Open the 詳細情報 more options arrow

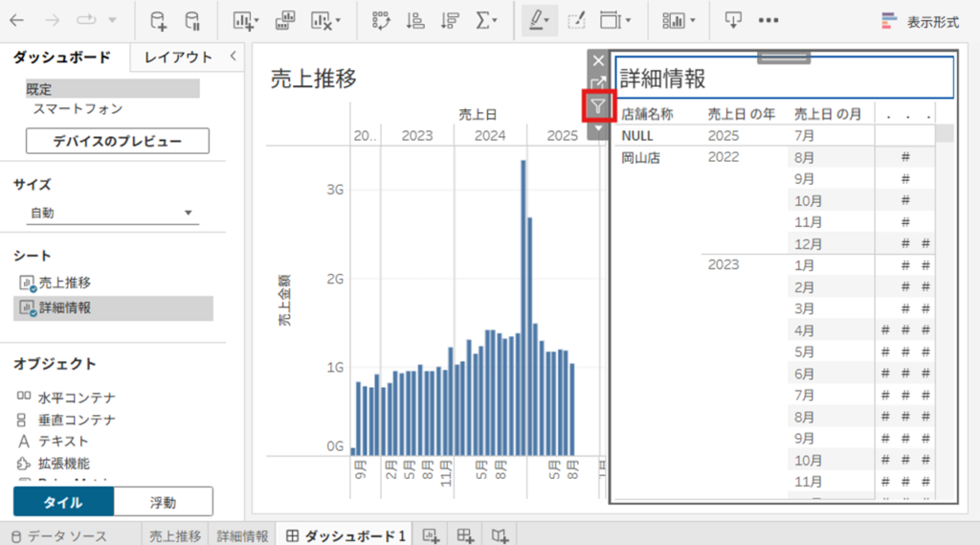598,129
